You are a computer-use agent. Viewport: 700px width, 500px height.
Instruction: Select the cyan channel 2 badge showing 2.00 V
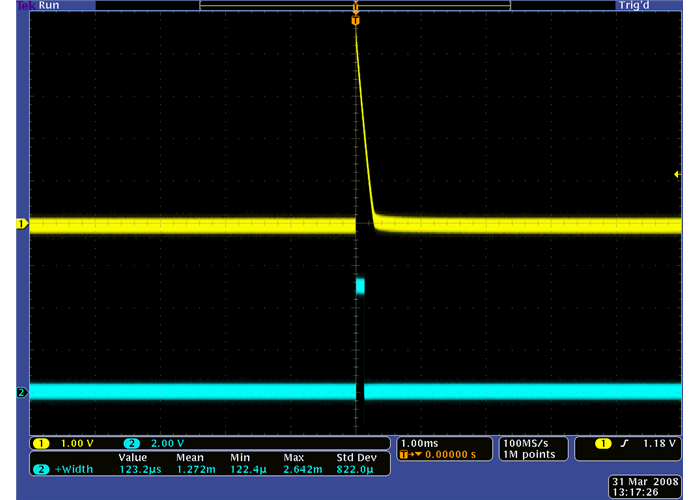132,443
